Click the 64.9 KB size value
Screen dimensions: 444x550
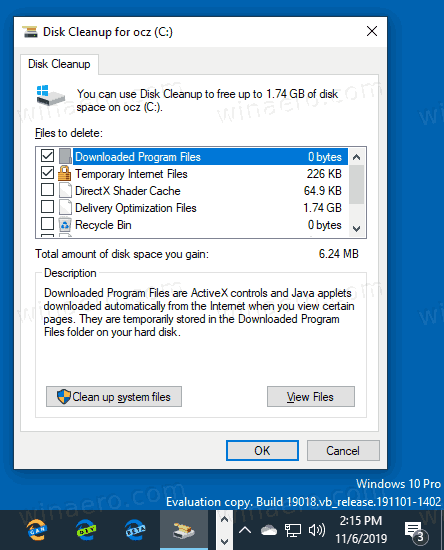point(323,190)
